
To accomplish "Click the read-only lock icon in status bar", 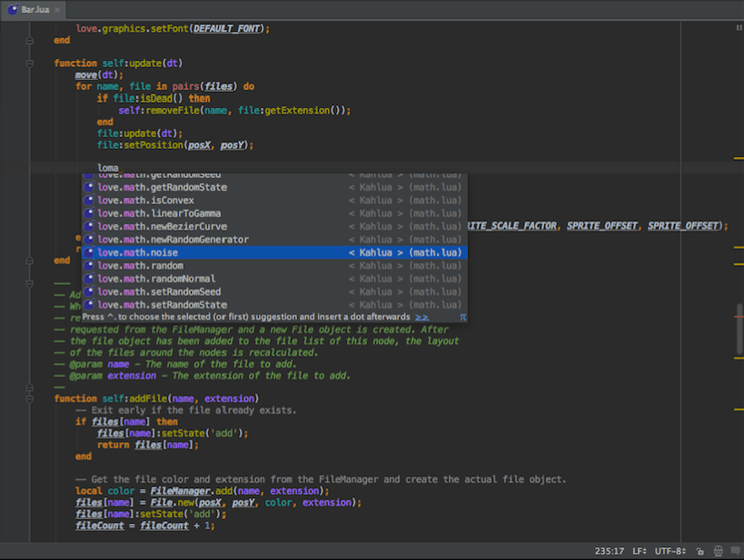I will [x=699, y=551].
